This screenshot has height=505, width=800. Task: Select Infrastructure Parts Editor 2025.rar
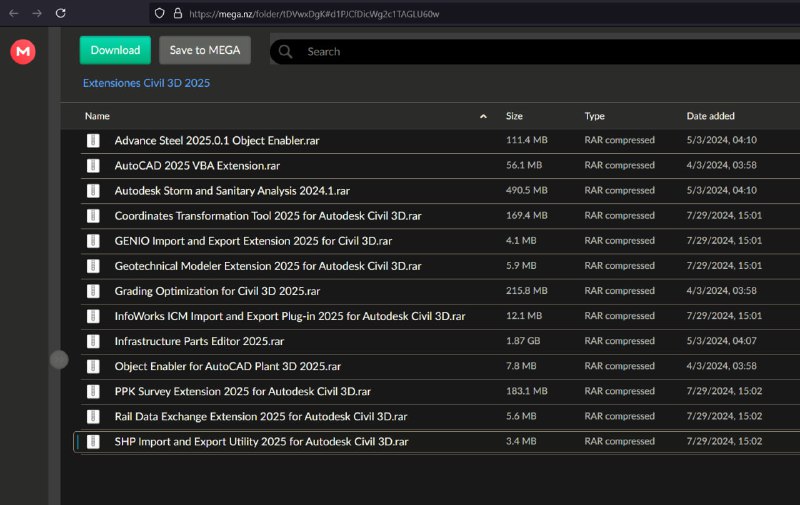click(x=199, y=341)
